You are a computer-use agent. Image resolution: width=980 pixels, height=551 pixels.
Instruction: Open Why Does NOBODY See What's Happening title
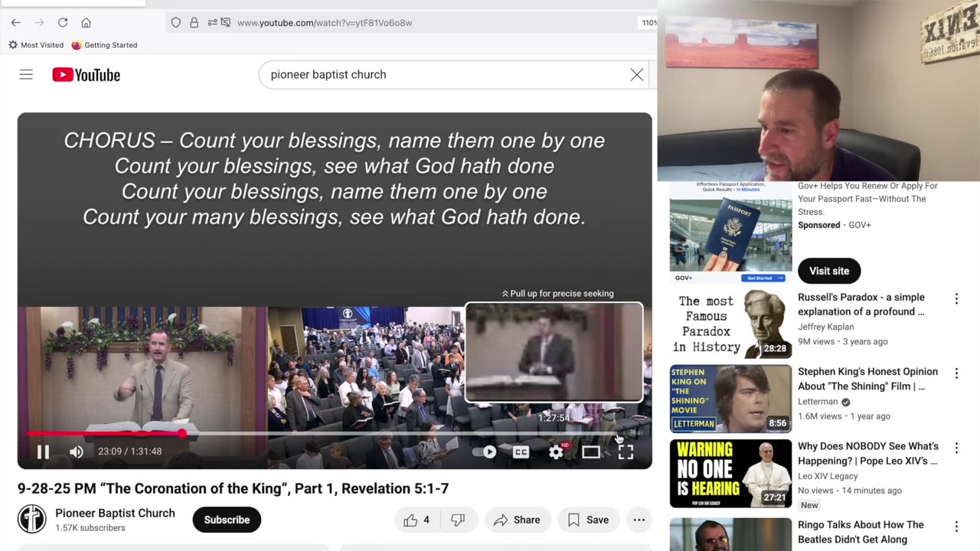point(868,453)
